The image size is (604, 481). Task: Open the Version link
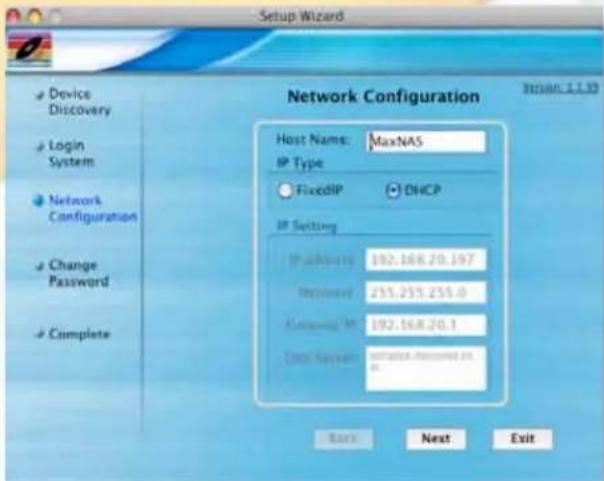560,88
